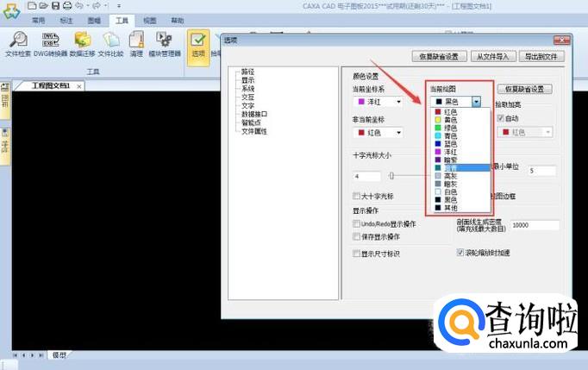Image resolution: width=588 pixels, height=370 pixels.
Task: Switch to the 标注 ribbon tab
Action: click(x=66, y=20)
